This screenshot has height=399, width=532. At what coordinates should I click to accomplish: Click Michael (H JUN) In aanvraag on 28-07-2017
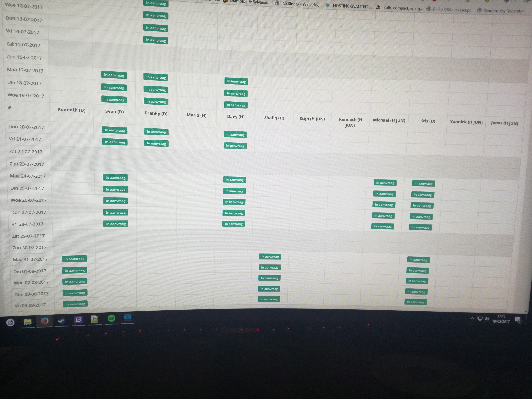tap(383, 226)
